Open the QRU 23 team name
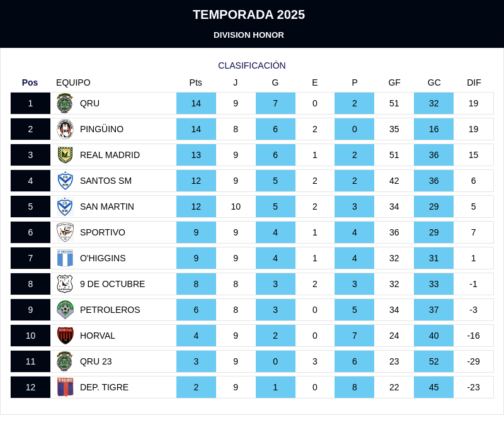This screenshot has height=430, width=504. pyautogui.click(x=96, y=361)
